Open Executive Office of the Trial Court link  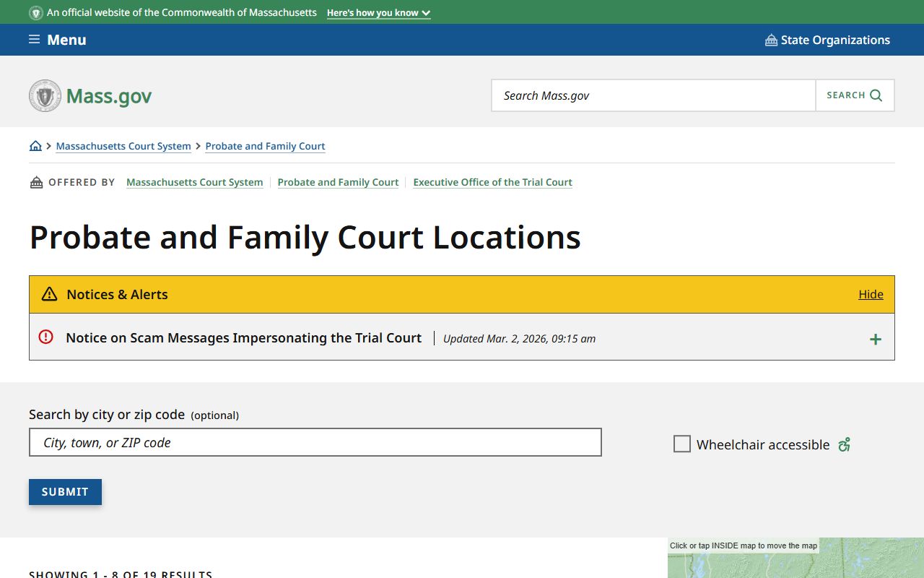492,182
